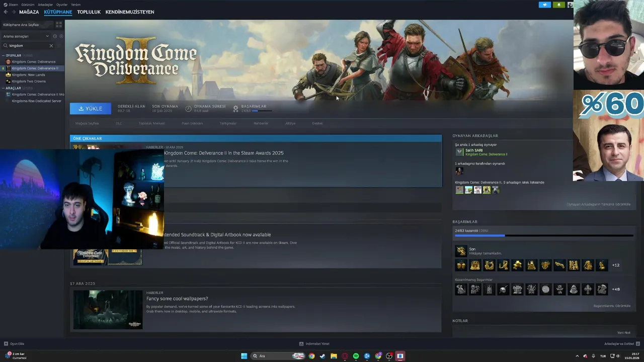Screen dimensions: 644x362
Task: Click the blue YÜKLE install button
Action: pos(91,109)
